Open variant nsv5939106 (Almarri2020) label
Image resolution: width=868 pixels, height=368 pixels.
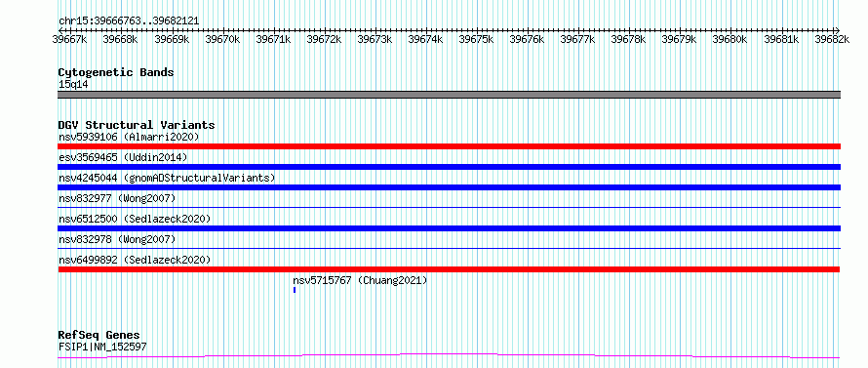129,137
